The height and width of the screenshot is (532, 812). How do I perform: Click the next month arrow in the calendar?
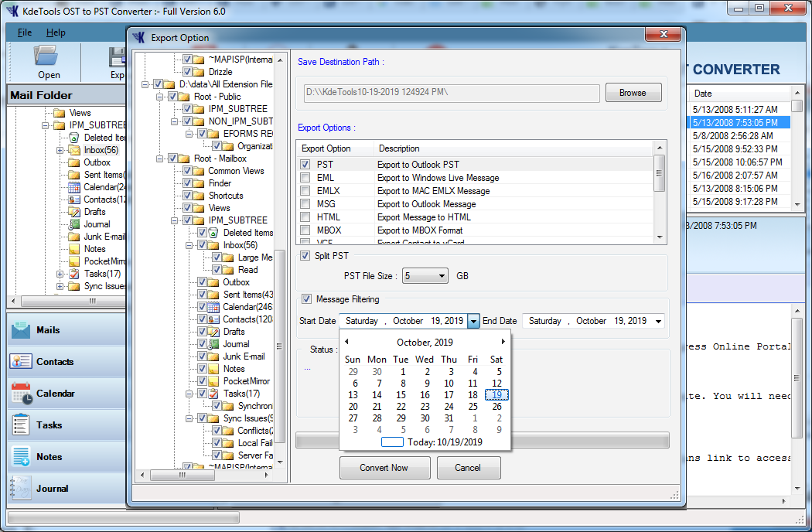click(503, 341)
